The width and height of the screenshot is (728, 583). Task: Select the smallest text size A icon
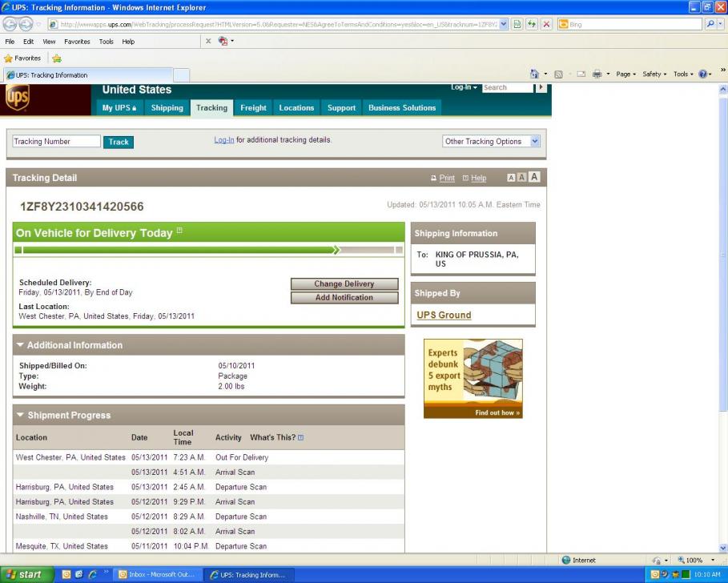(511, 177)
